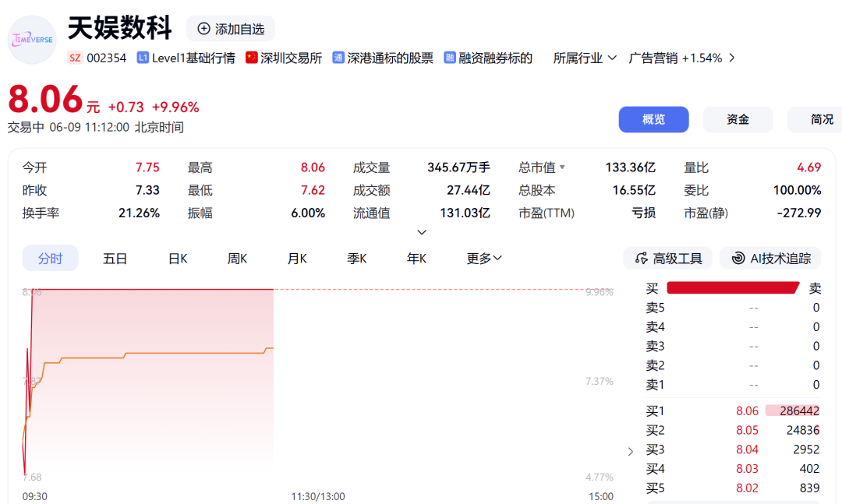Click stock code 002354

[106, 58]
